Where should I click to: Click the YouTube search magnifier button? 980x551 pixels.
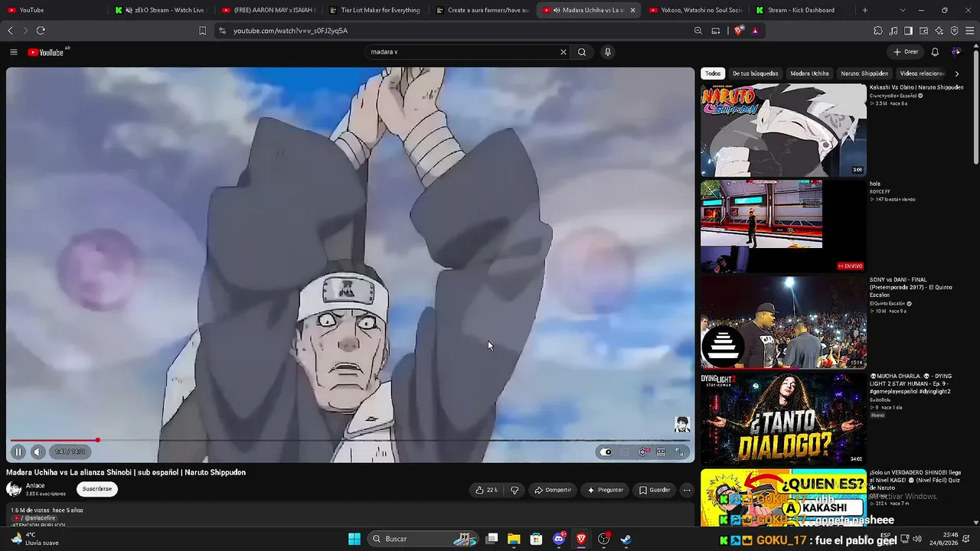pyautogui.click(x=582, y=52)
